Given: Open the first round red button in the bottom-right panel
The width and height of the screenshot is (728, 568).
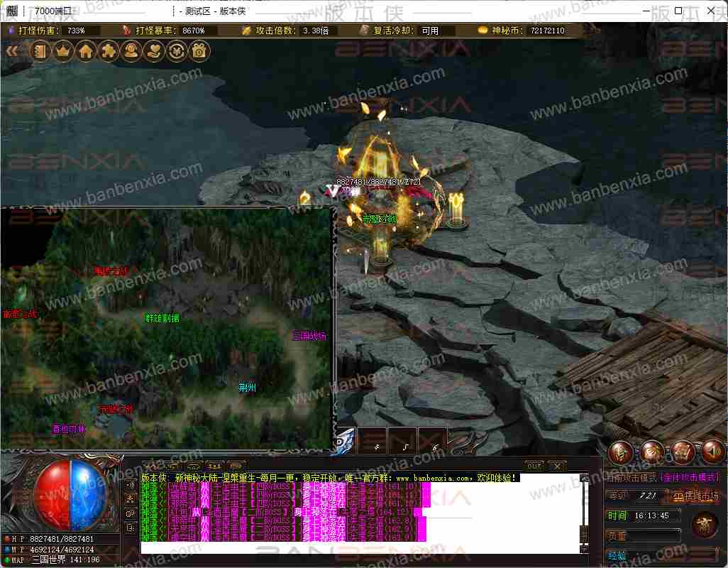Looking at the screenshot, I should (x=621, y=452).
